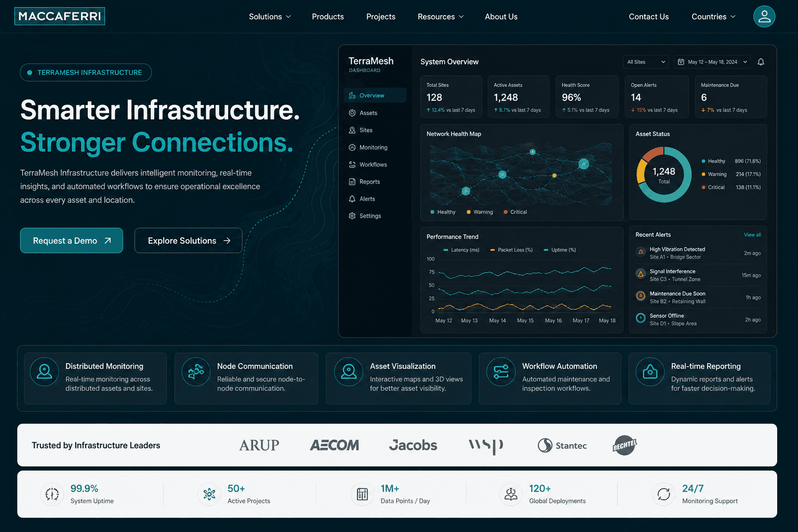Click the notification bell in System Overview
Viewport: 798px width, 532px height.
[x=761, y=62]
